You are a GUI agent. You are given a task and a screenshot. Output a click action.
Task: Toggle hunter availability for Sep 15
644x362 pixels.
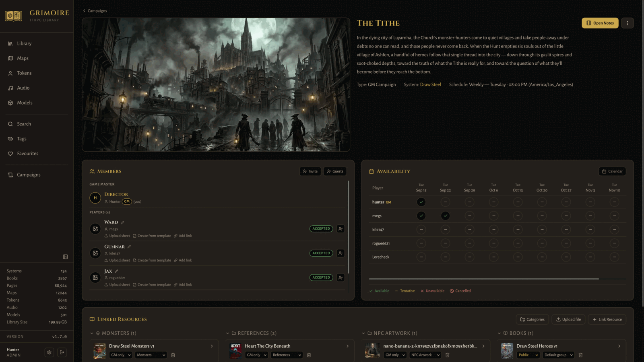coord(421,202)
